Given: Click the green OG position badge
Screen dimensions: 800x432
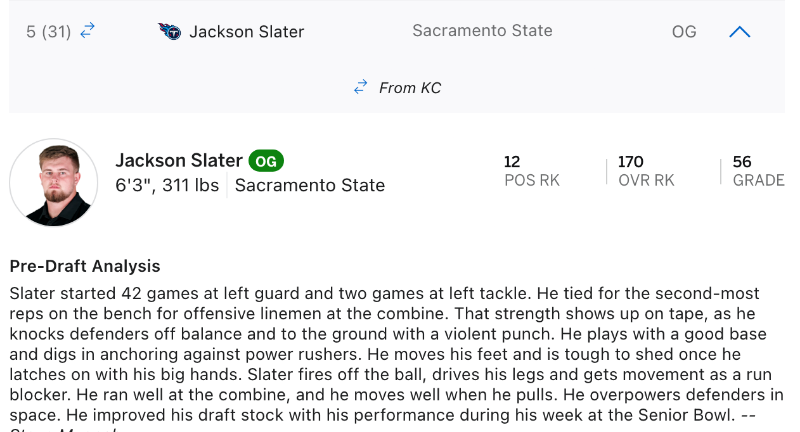Looking at the screenshot, I should pyautogui.click(x=266, y=161).
